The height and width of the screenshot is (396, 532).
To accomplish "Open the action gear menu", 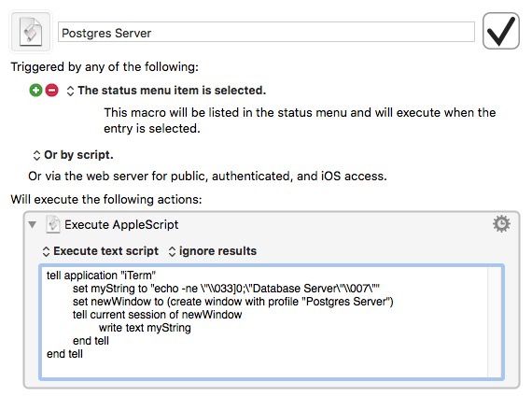I will click(x=501, y=224).
